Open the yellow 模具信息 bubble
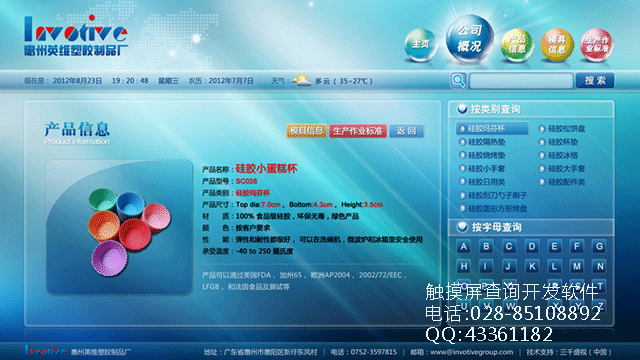The image size is (640, 360). (557, 45)
